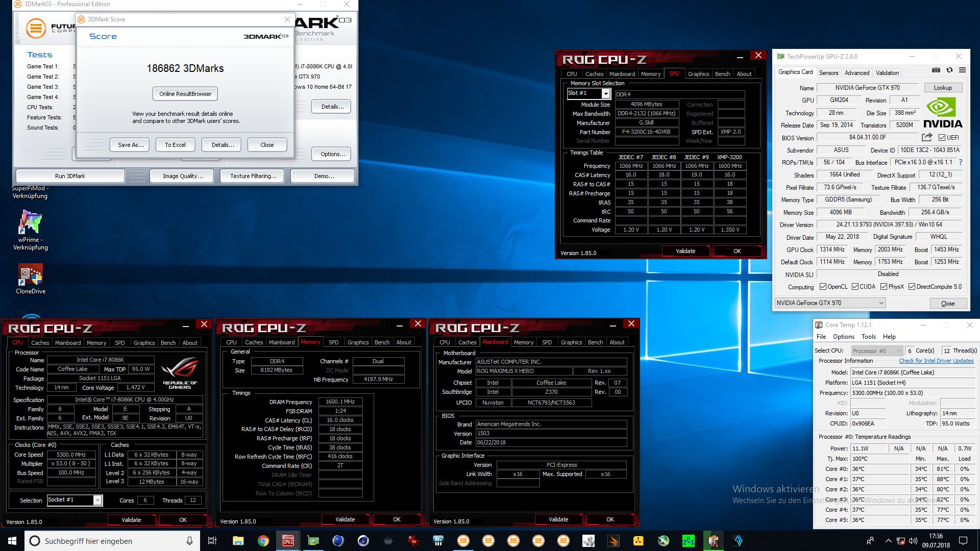Open Core Temp Tools menu
Screen dimensions: 980x551
868,337
